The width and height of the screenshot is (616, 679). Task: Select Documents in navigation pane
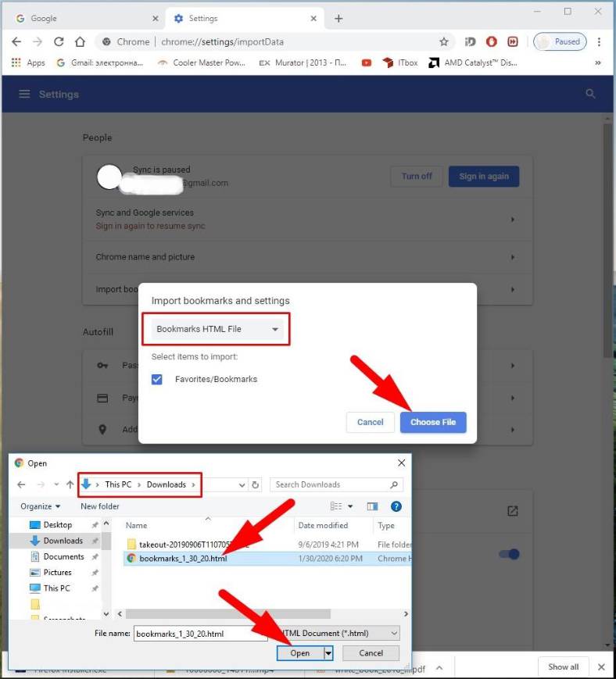click(x=63, y=556)
